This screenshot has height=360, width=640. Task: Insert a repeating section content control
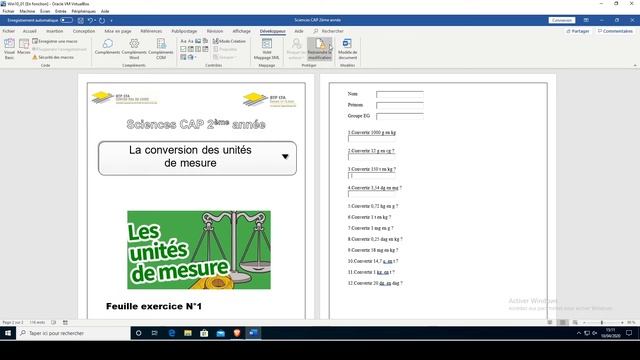click(x=183, y=57)
